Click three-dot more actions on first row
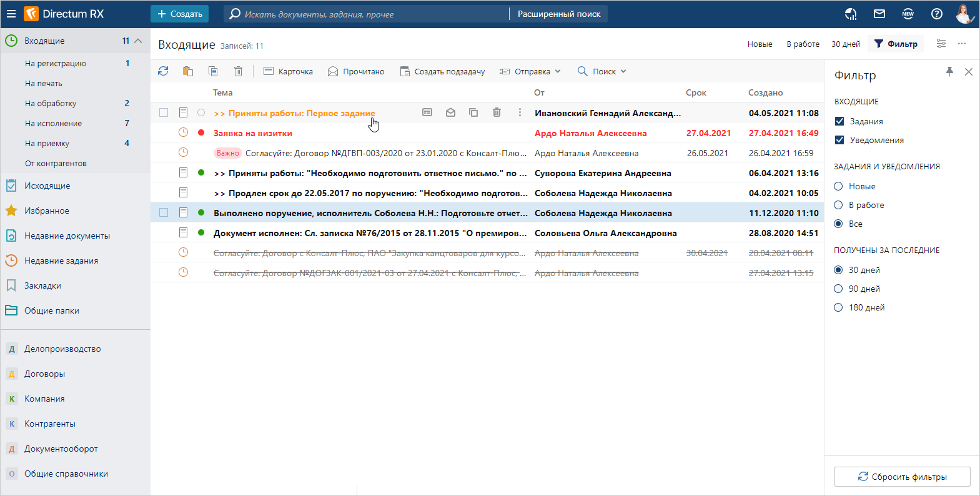Image resolution: width=980 pixels, height=496 pixels. (520, 112)
